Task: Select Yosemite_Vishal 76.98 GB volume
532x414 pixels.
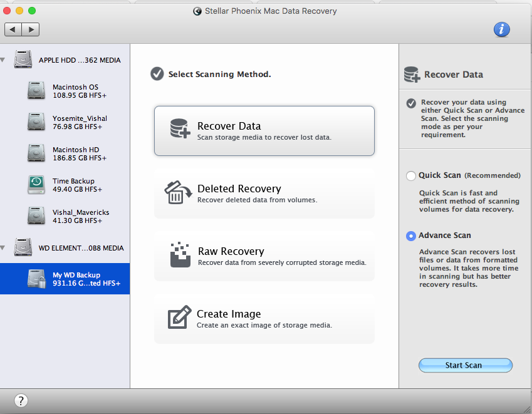Action: [65, 122]
